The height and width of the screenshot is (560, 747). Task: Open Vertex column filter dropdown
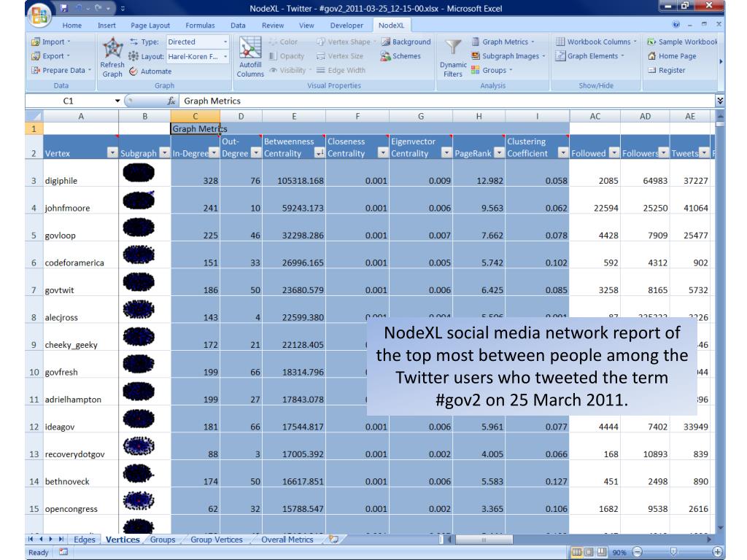pos(112,153)
